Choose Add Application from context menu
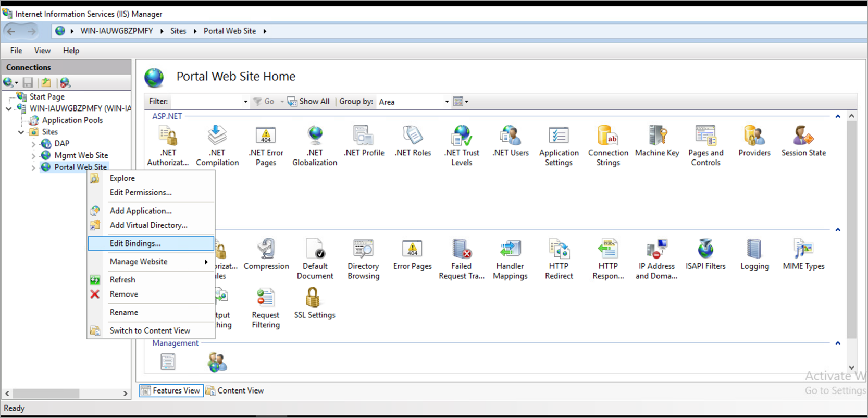The height and width of the screenshot is (418, 868). tap(151, 211)
